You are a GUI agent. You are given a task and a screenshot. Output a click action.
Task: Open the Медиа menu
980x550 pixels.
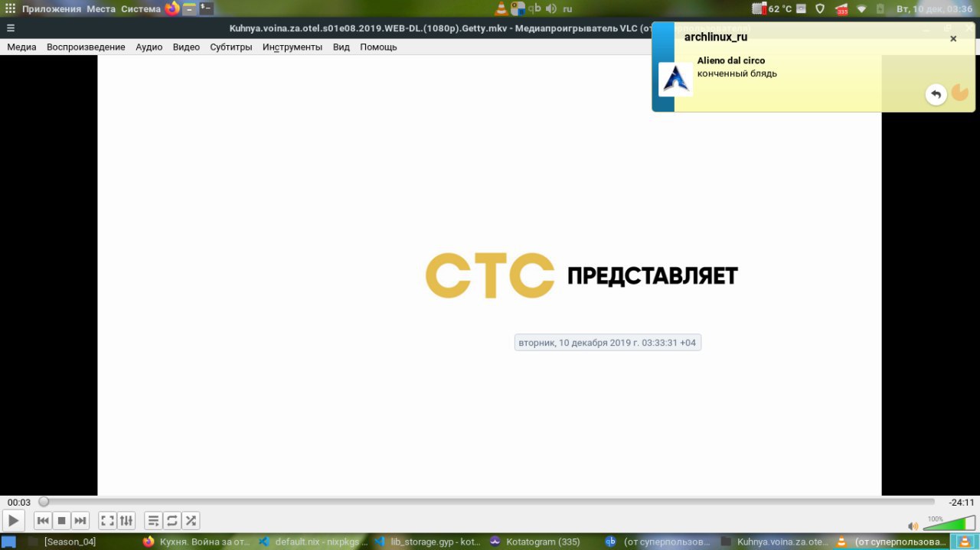[21, 47]
